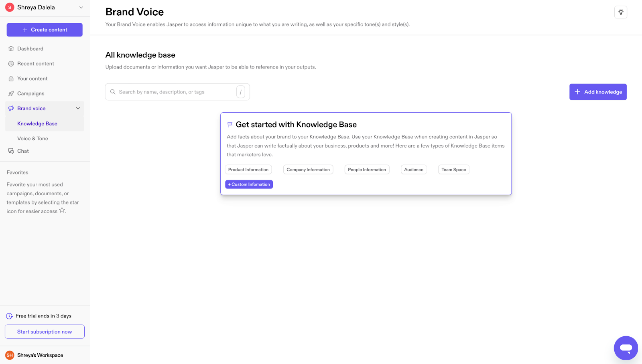The height and width of the screenshot is (364, 642).
Task: Click the Create content button
Action: (45, 30)
